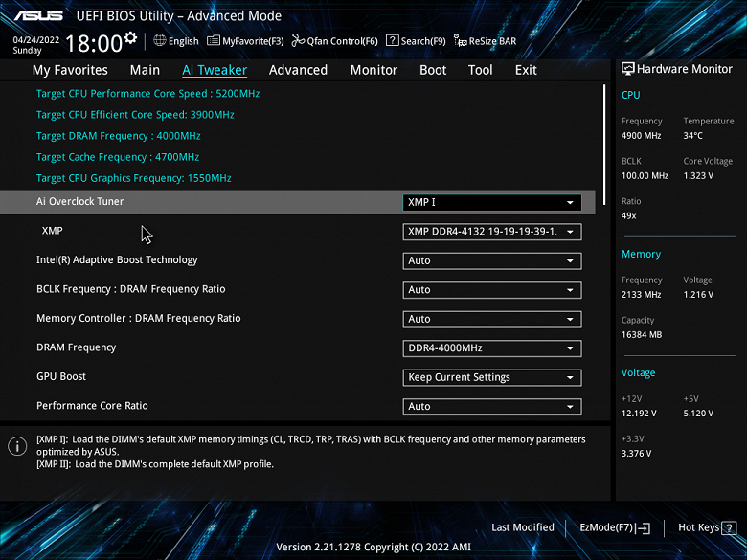747x560 pixels.
Task: Click English language button
Action: (x=184, y=41)
